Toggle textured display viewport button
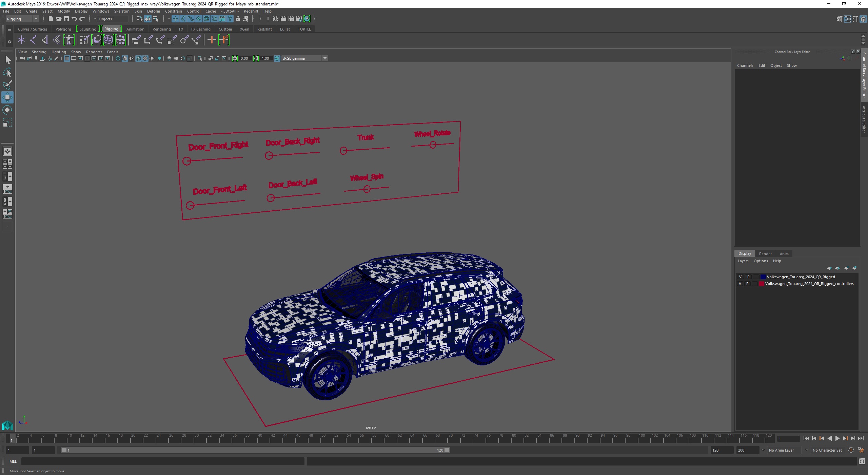 click(145, 58)
